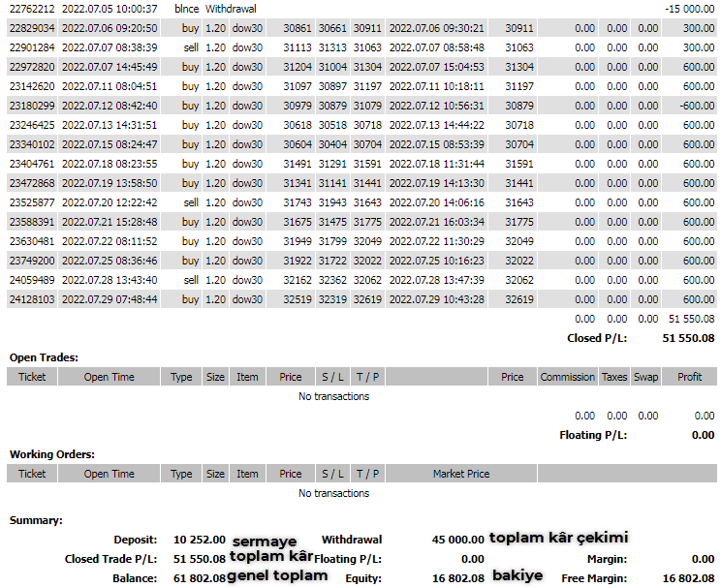Click the Summary heading

(36, 520)
